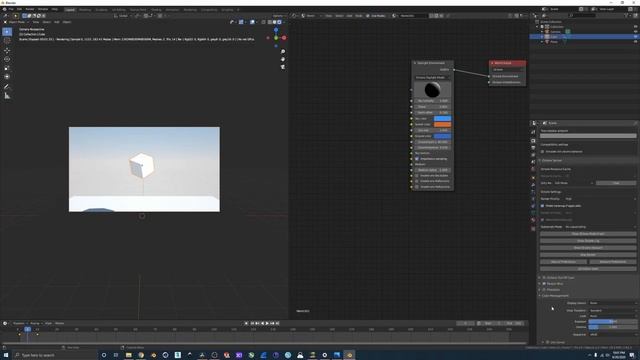Select the Scale tool
The height and width of the screenshot is (360, 640).
coord(7,68)
